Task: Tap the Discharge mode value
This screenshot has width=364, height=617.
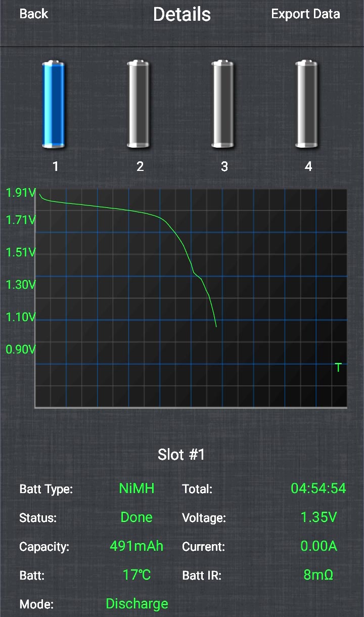Action: pyautogui.click(x=136, y=603)
